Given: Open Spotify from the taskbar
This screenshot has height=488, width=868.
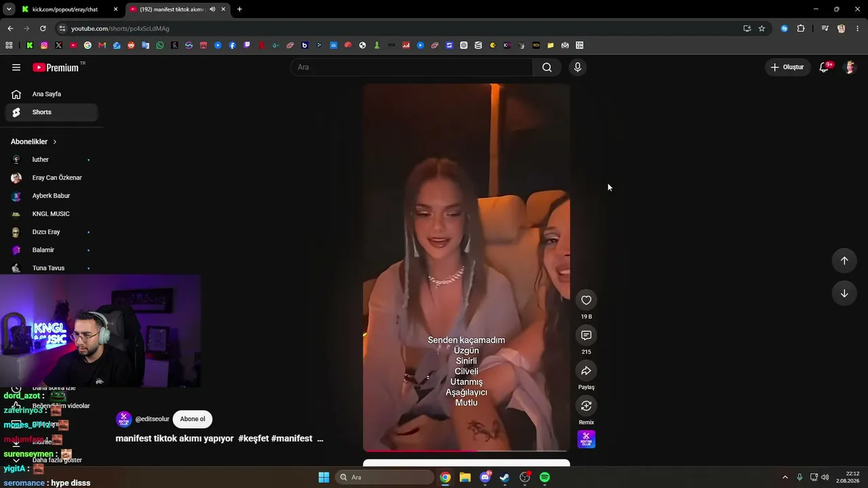Looking at the screenshot, I should click(x=545, y=477).
